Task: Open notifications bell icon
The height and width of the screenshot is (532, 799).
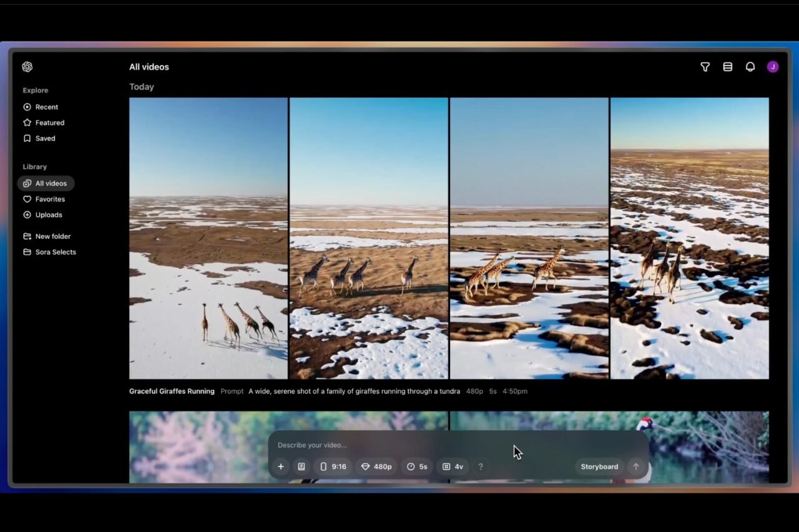Action: point(750,67)
